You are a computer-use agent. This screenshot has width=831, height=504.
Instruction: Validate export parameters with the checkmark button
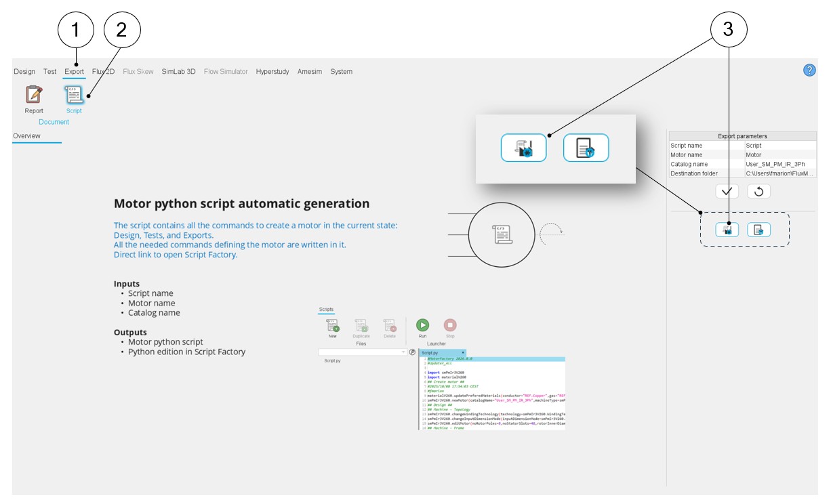click(x=727, y=191)
